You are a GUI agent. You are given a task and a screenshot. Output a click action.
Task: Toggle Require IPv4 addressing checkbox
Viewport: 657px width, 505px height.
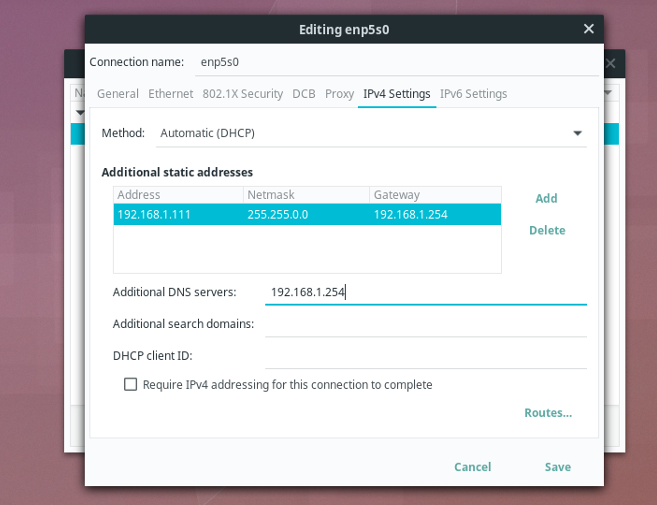[x=130, y=384]
